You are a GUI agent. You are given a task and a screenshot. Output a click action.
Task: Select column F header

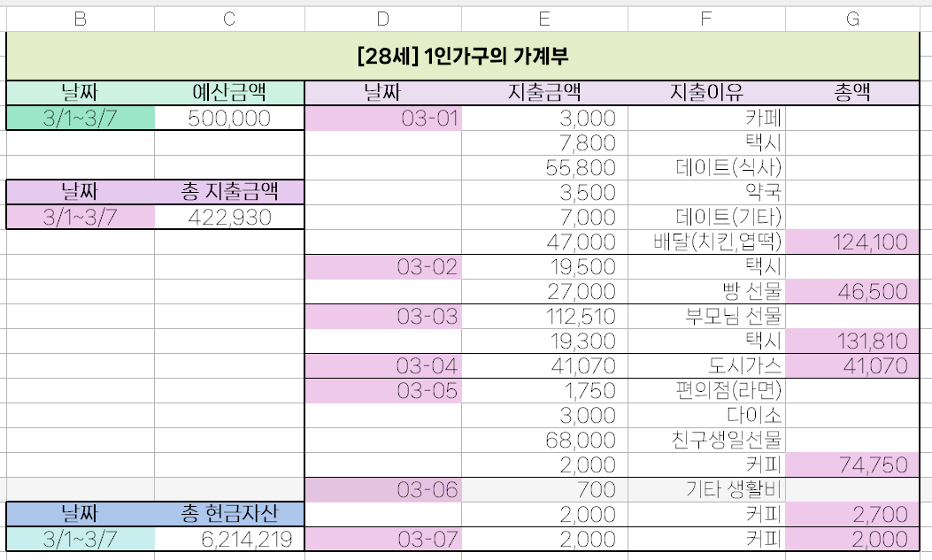[x=706, y=19]
